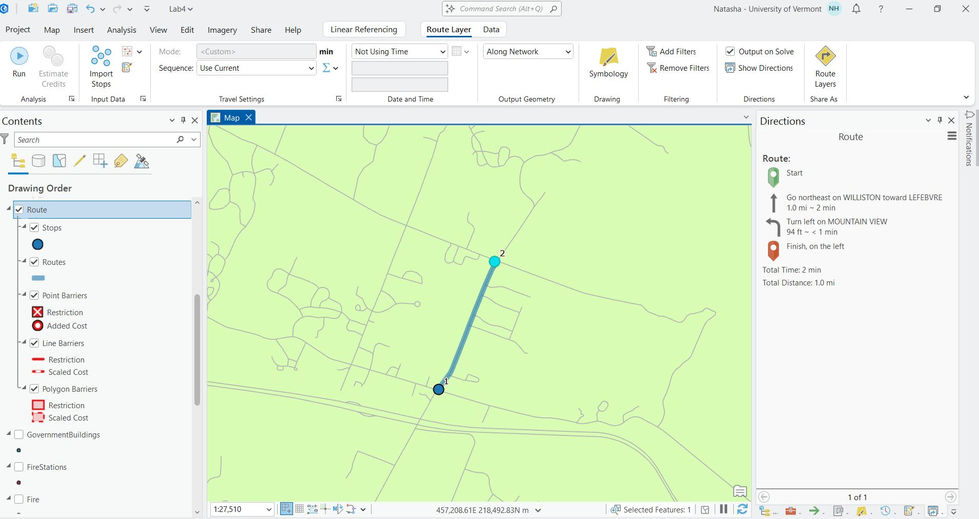Close the Map view tab
This screenshot has height=519, width=979.
coord(248,117)
